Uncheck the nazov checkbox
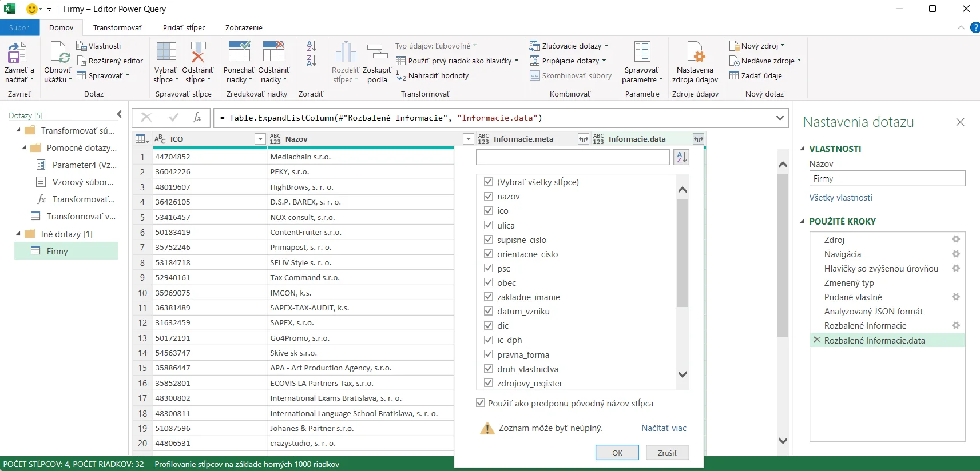This screenshot has height=471, width=980. [x=488, y=196]
